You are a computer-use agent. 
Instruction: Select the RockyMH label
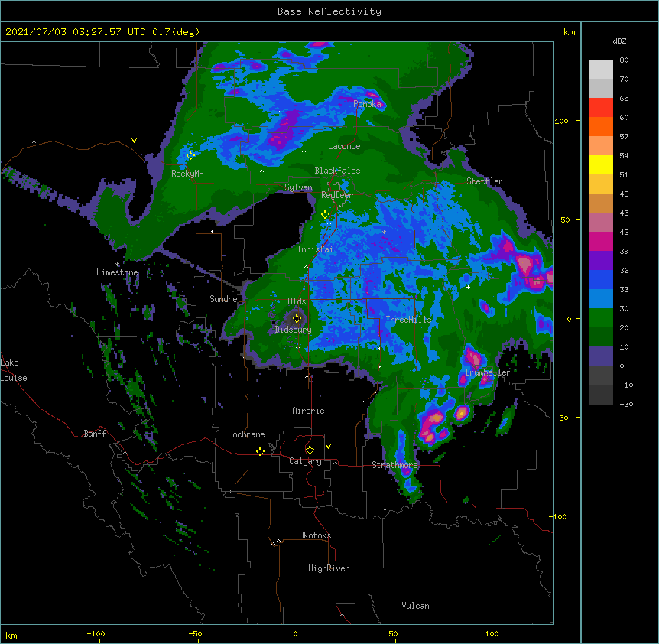pos(187,173)
